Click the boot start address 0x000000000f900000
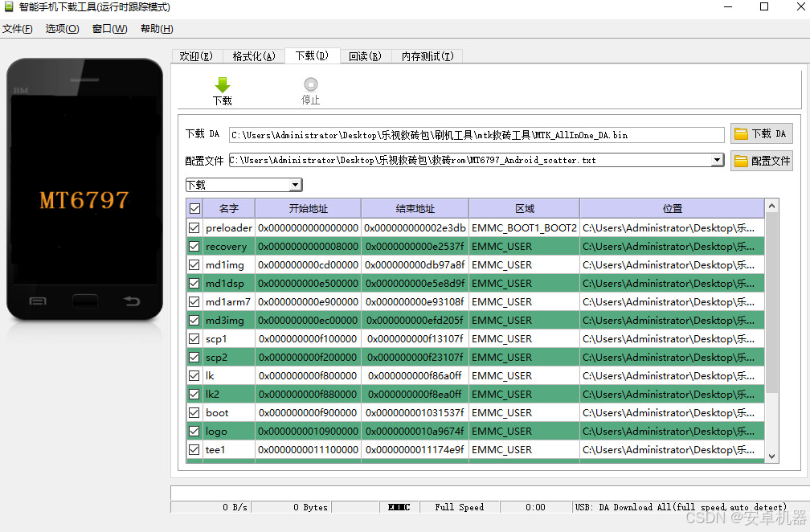The image size is (810, 532). 309,413
